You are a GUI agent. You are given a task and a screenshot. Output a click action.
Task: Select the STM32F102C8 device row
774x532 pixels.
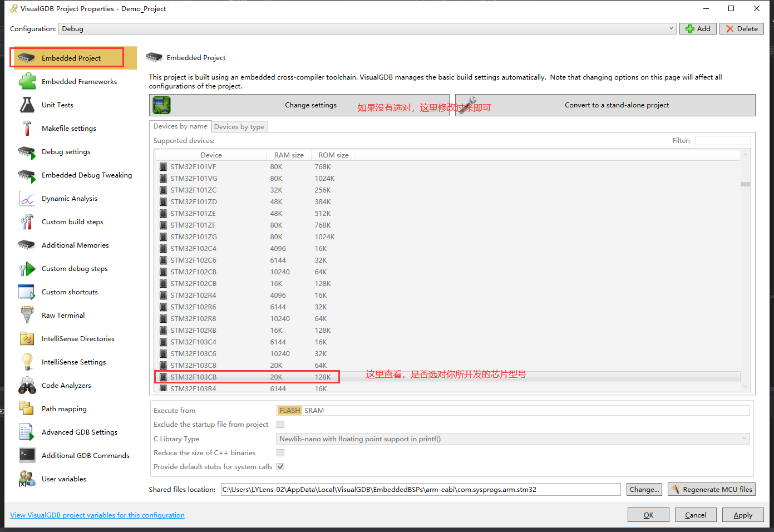click(447, 272)
